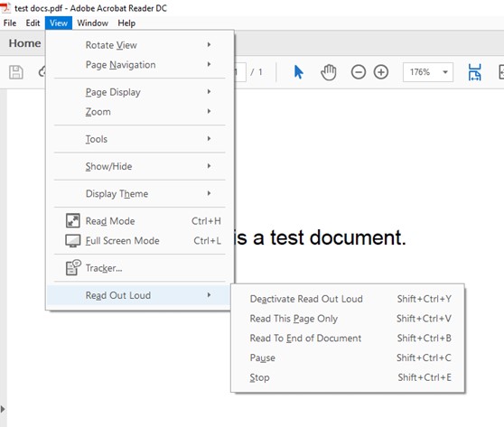Click the Shift+Ctrl+Y shortcut label
The image size is (504, 427).
425,299
